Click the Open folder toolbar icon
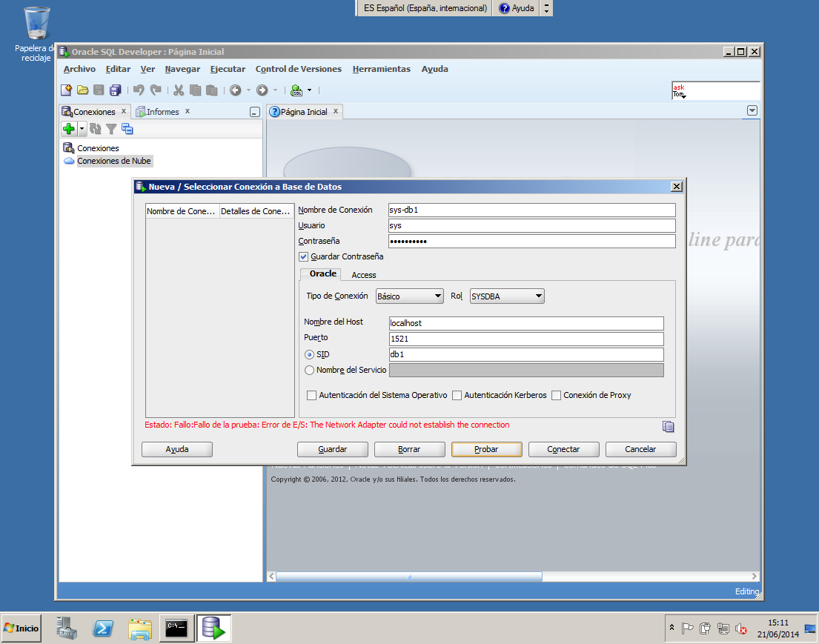 coord(82,90)
